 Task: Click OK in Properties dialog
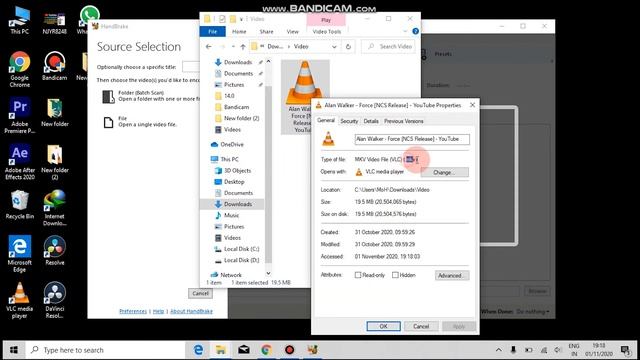pos(383,326)
